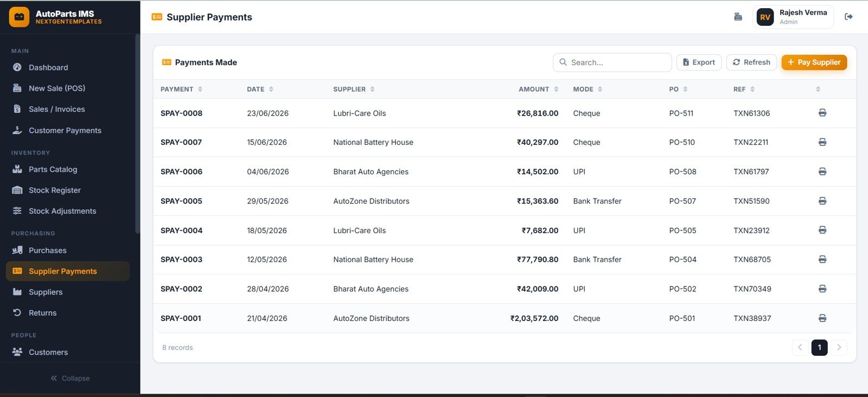The image size is (868, 397).
Task: Select Supplier Payments in sidebar
Action: [x=68, y=271]
